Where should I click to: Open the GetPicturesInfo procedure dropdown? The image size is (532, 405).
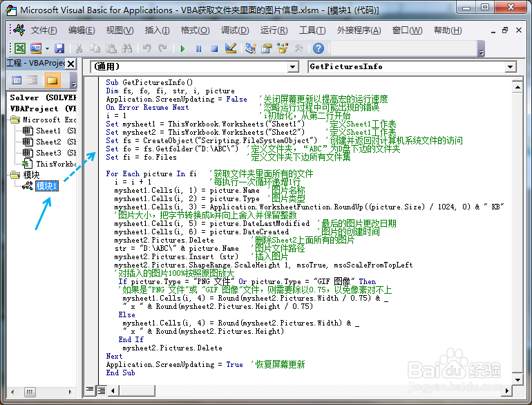tap(511, 67)
